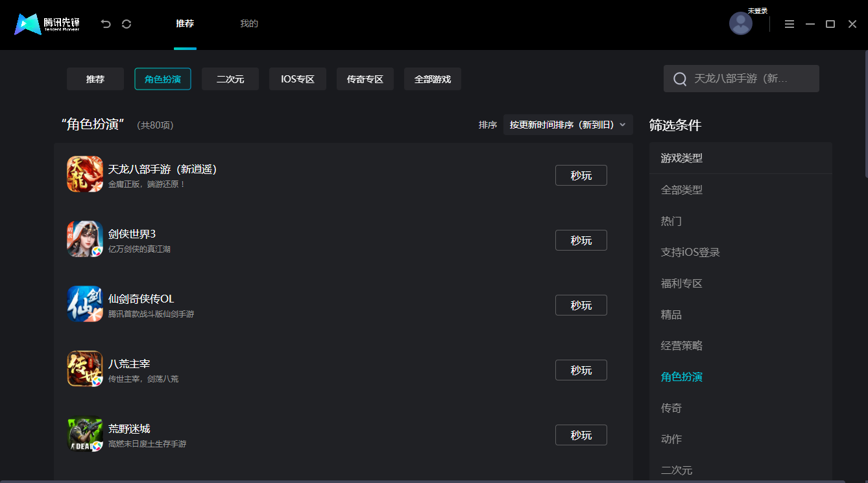Click the 荒野迷城 game thumbnail
This screenshot has height=483, width=868.
84,434
